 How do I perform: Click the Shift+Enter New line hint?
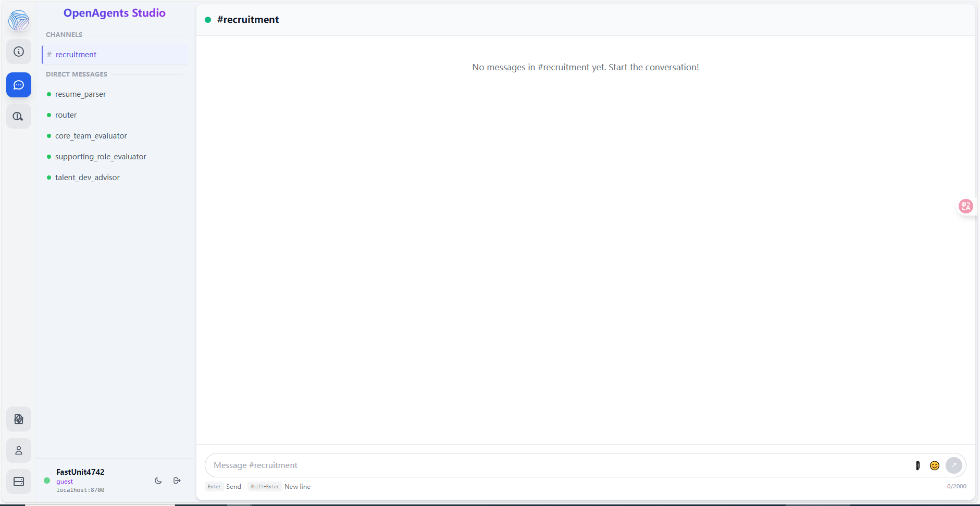[x=279, y=487]
